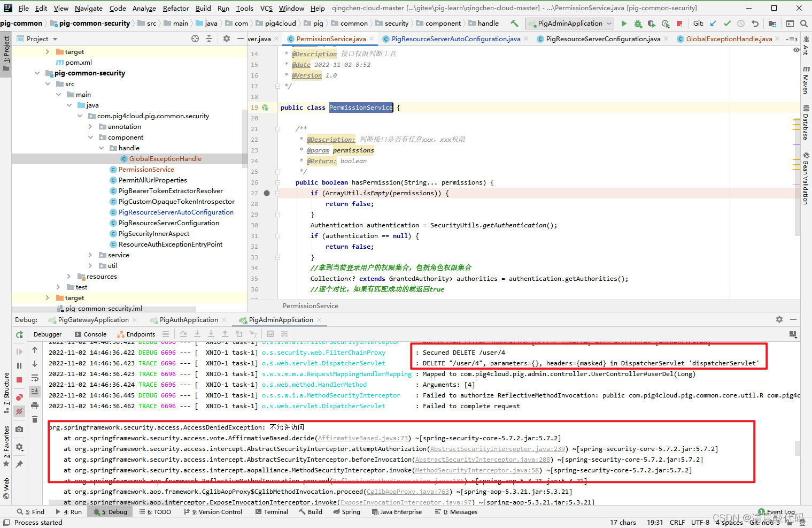This screenshot has width=812, height=528.
Task: Select PermitAllUrlProperties in the project tree
Action: pyautogui.click(x=152, y=180)
